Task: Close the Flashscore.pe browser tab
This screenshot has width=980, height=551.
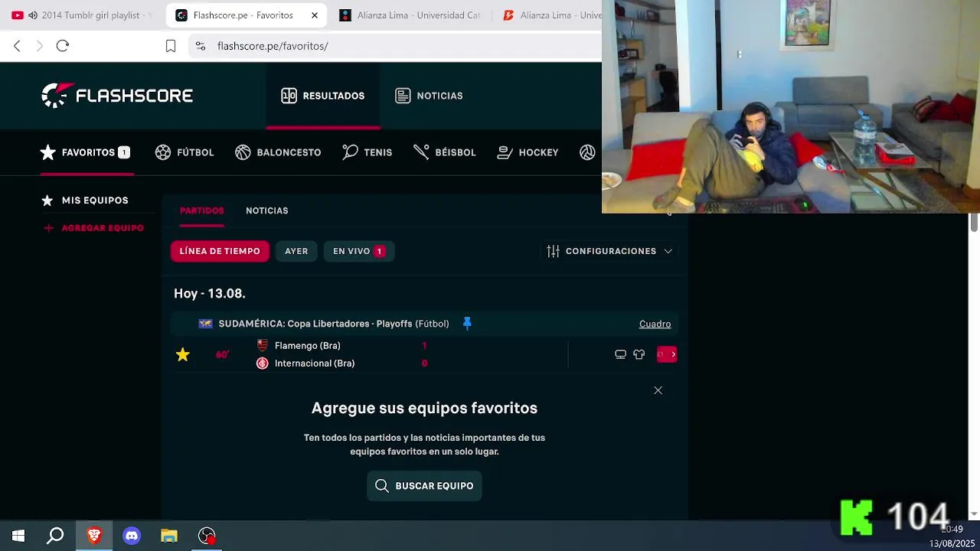Action: [x=314, y=15]
